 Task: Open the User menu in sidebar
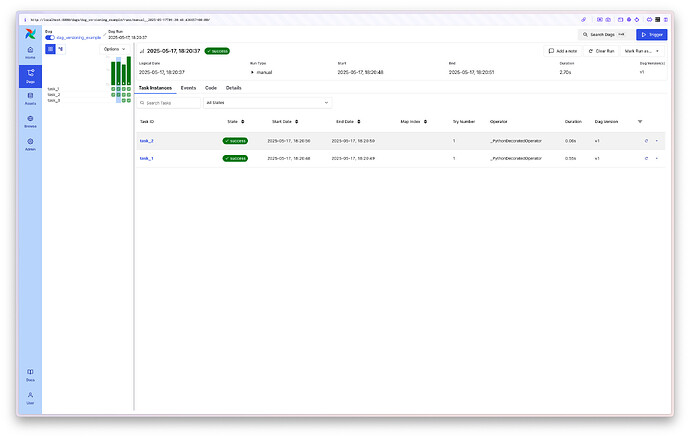pyautogui.click(x=30, y=397)
